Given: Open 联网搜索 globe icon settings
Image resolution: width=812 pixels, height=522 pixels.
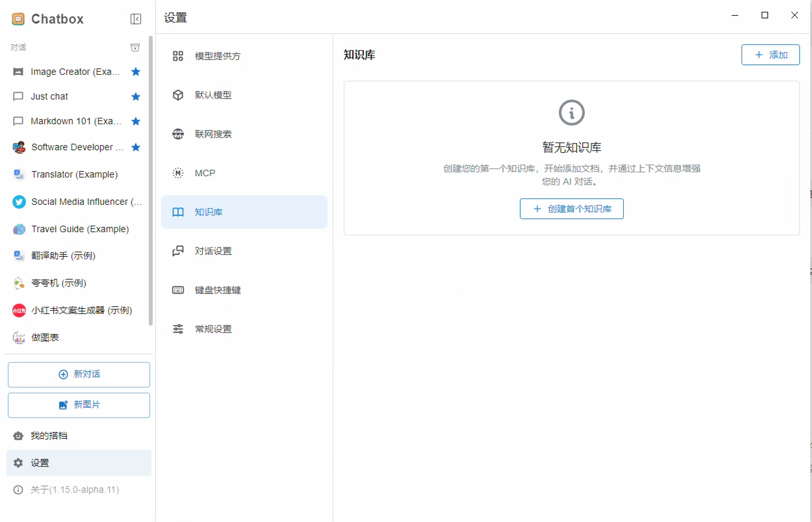Looking at the screenshot, I should click(x=178, y=134).
